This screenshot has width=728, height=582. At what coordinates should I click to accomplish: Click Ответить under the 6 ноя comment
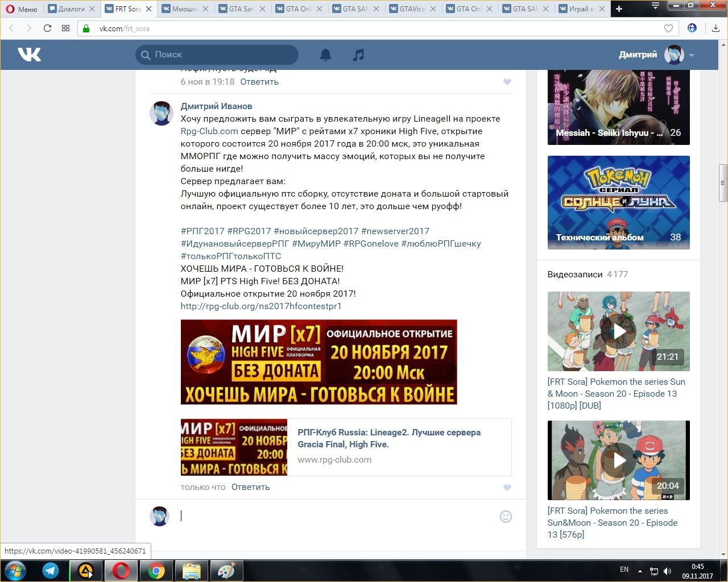tap(259, 82)
